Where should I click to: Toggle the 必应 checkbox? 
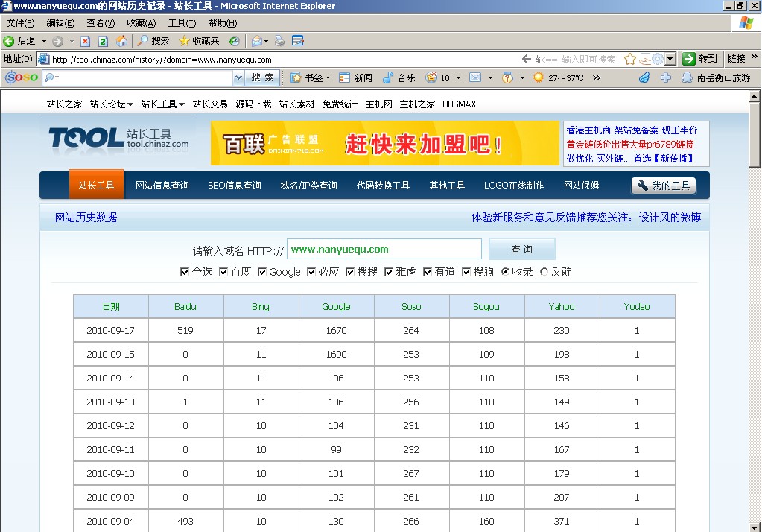pos(311,272)
